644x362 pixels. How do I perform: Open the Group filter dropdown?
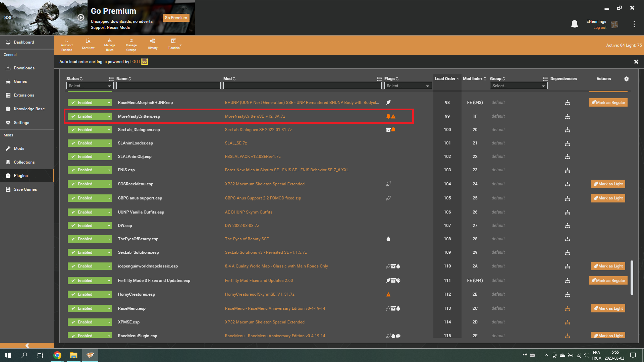point(519,86)
